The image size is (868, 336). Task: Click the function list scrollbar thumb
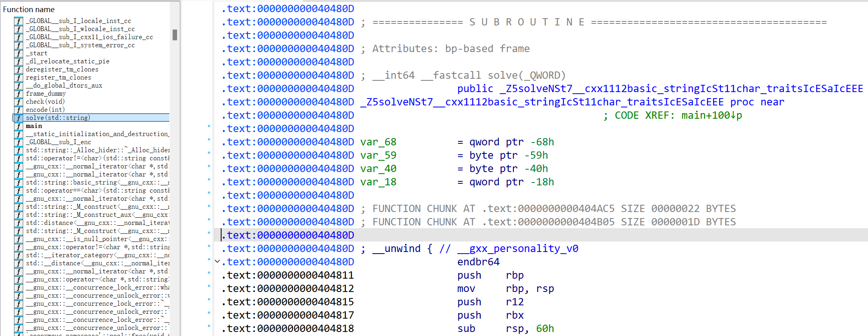175,35
